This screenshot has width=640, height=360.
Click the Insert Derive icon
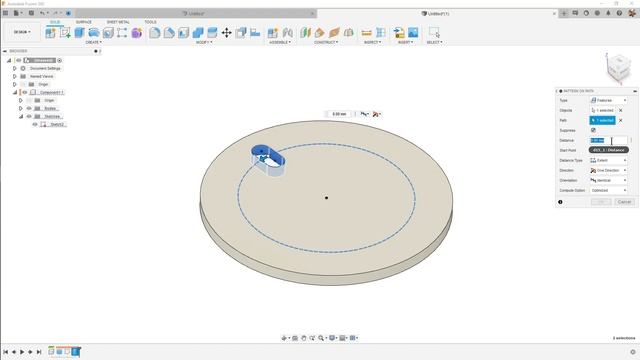coord(399,33)
